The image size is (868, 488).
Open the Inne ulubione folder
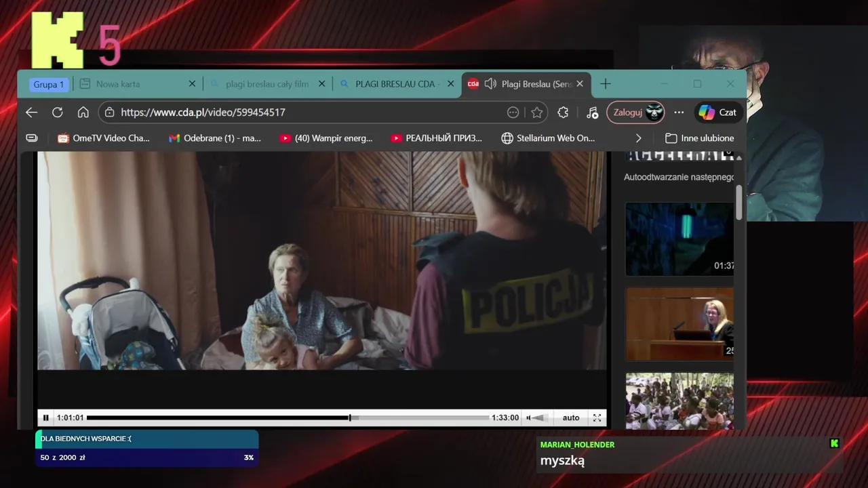click(x=700, y=138)
